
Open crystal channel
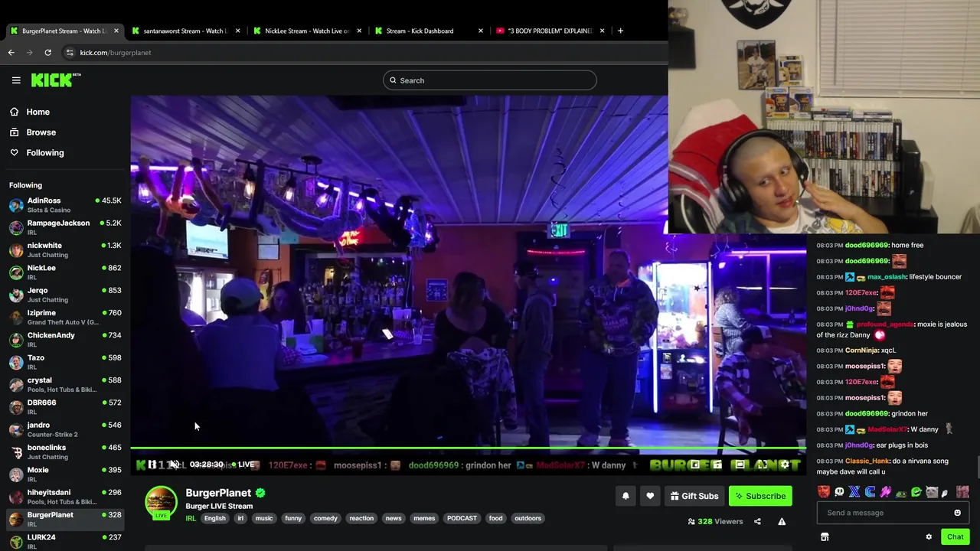click(65, 384)
